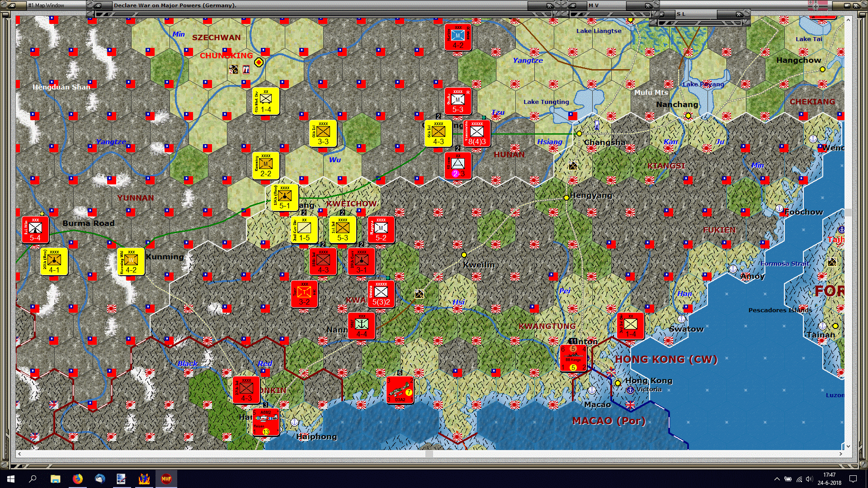Open the taskbar clock showing 17:47
Screen dimensions: 868x488
click(830, 479)
